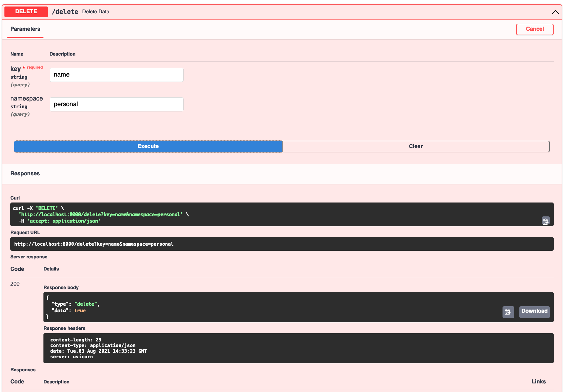The width and height of the screenshot is (564, 392).
Task: Click the Curl label above the command
Action: point(15,198)
